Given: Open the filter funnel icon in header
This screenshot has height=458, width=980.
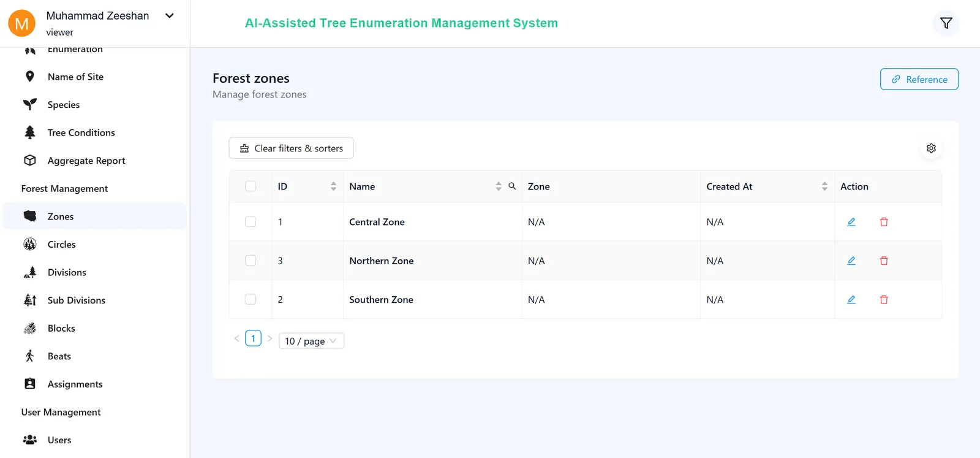Looking at the screenshot, I should click(x=946, y=23).
